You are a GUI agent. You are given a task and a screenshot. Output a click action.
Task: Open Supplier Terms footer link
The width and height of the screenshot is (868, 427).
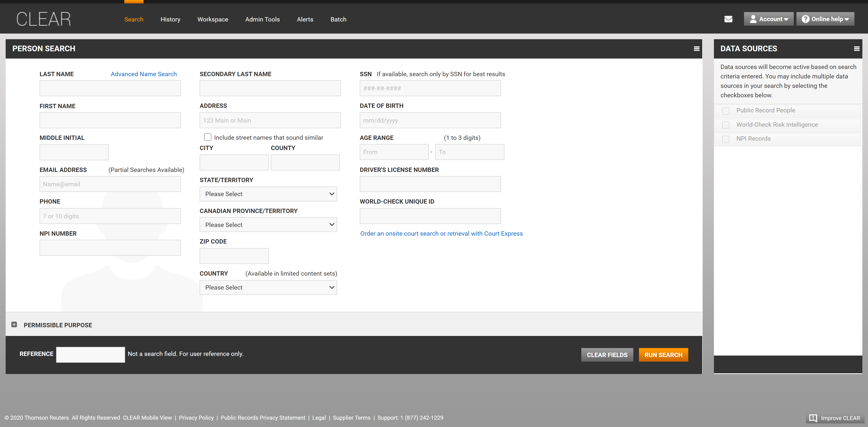point(351,418)
